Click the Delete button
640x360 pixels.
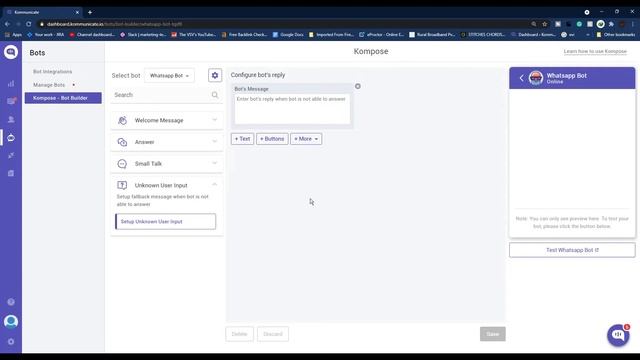click(x=240, y=334)
